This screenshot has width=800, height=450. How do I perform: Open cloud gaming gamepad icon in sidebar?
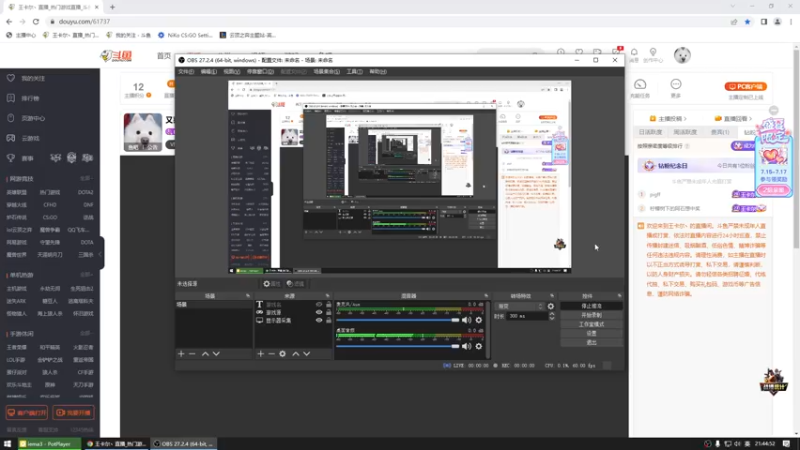pos(11,138)
